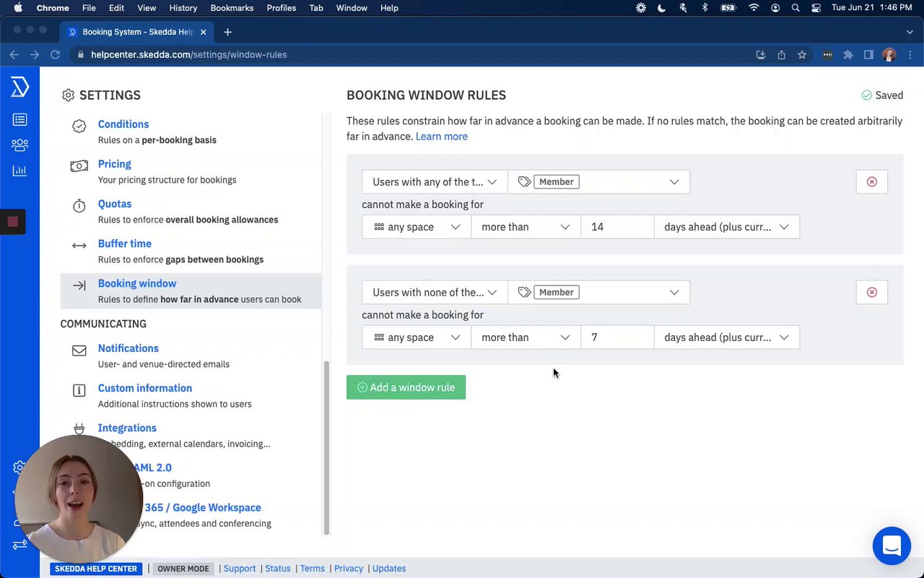Open the History menu
Viewport: 924px width, 578px height.
(183, 8)
